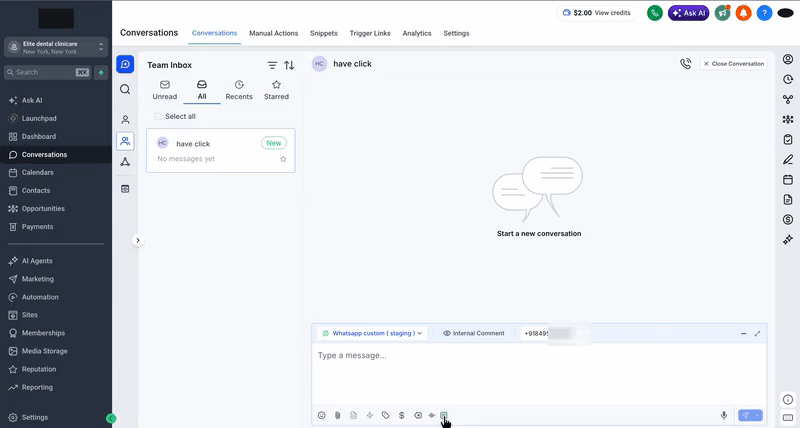
Task: Open the search icon in conversations rail
Action: point(125,90)
